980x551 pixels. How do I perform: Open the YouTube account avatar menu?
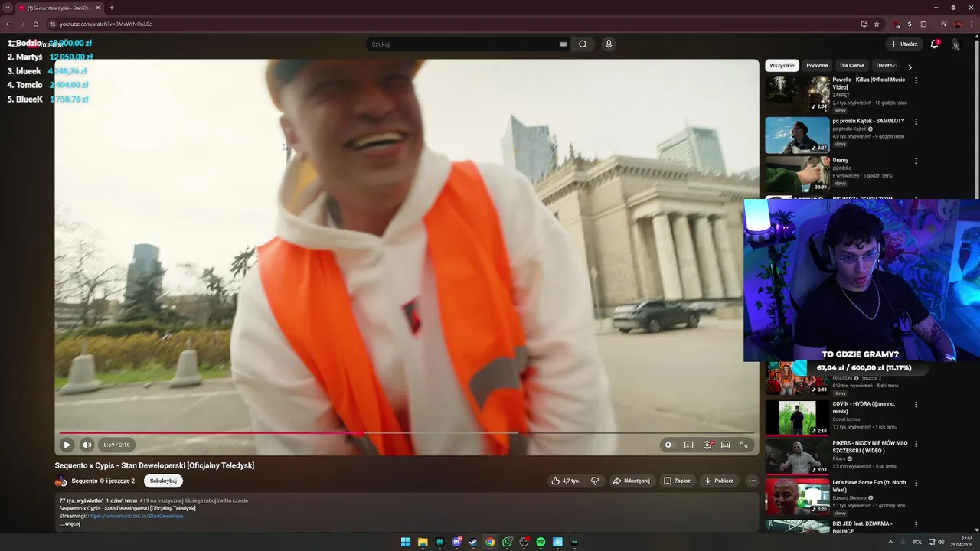[955, 44]
